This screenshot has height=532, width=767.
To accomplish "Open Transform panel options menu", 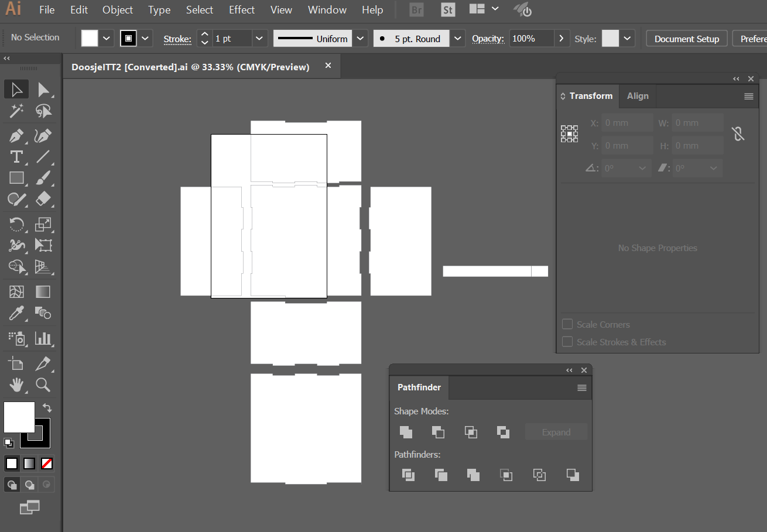I will (749, 97).
